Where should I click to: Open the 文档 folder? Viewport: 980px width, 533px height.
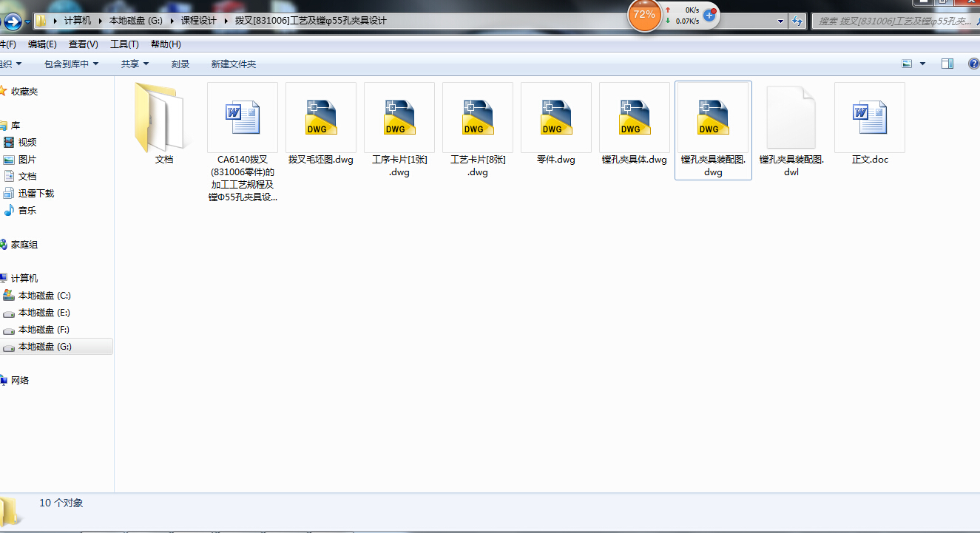click(163, 123)
